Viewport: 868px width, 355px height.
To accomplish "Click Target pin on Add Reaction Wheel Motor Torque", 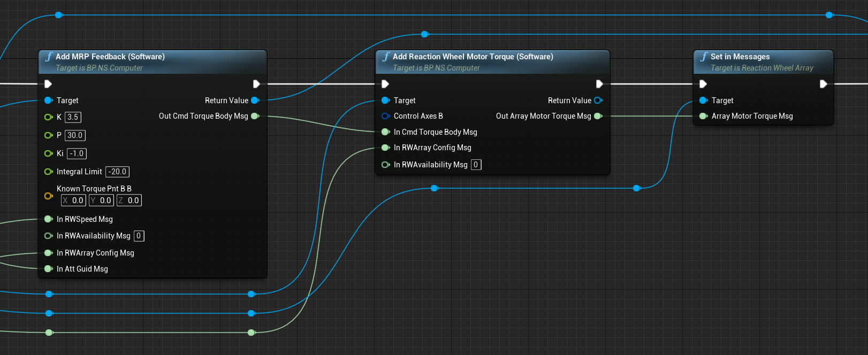I will [x=385, y=101].
